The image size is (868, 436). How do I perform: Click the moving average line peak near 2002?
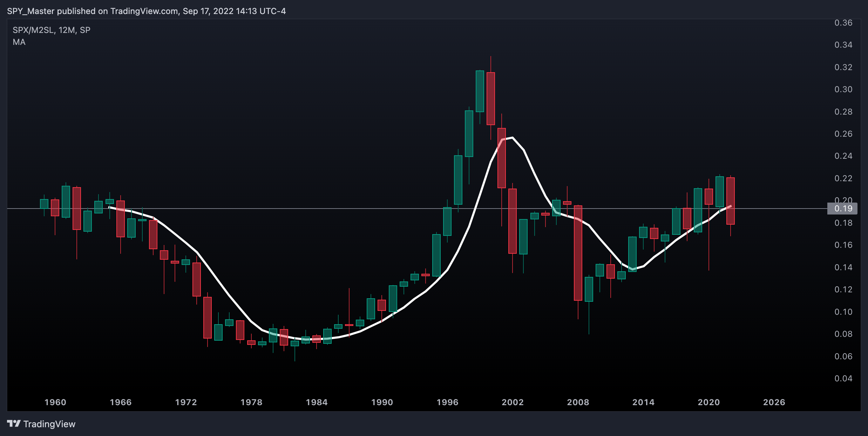tap(513, 137)
